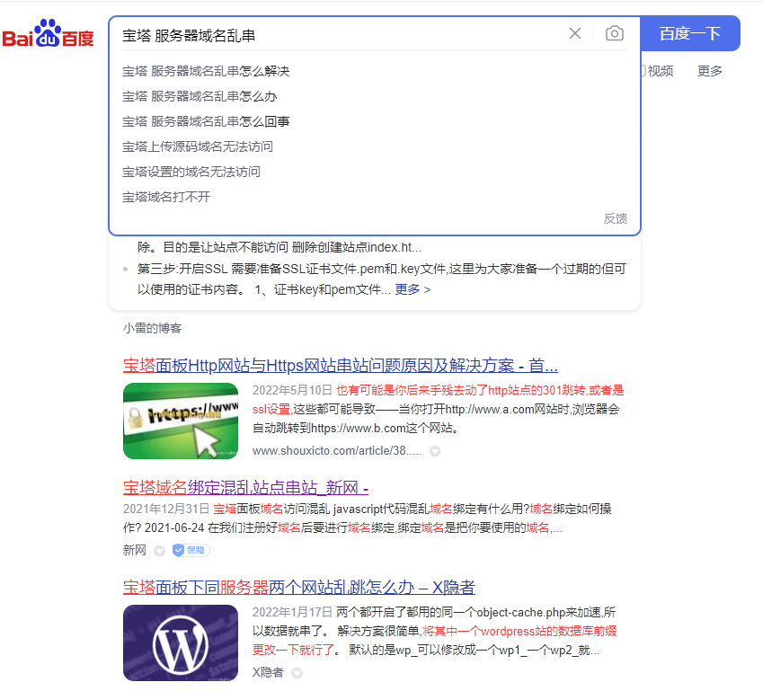The width and height of the screenshot is (763, 700).
Task: Focus the search input with 宝塔 服务器域名乱串
Action: [341, 35]
